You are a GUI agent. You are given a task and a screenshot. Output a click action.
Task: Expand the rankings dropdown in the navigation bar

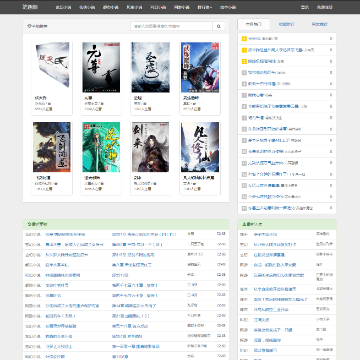point(205,7)
